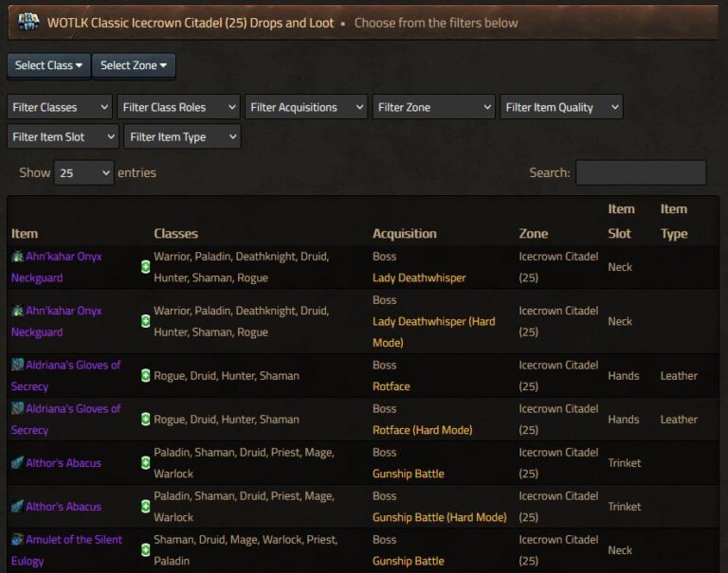Image resolution: width=728 pixels, height=573 pixels.
Task: Open Ahn'kahar Onyx Neckguard link in the Hard Mode row
Action: pos(57,321)
